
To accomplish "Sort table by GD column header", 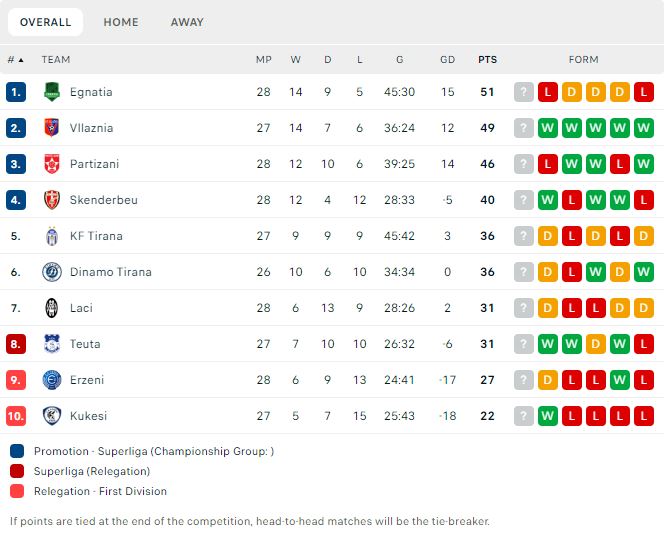I will [x=447, y=60].
